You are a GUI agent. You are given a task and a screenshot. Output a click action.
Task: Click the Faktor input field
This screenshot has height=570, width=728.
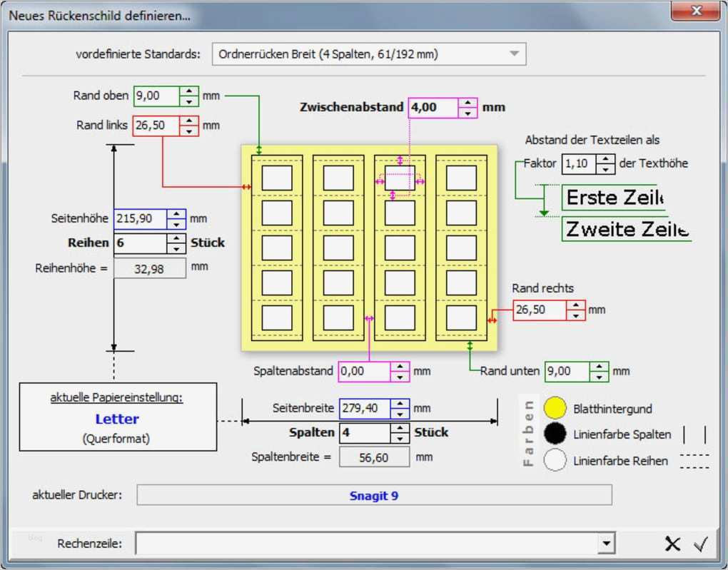pyautogui.click(x=579, y=164)
